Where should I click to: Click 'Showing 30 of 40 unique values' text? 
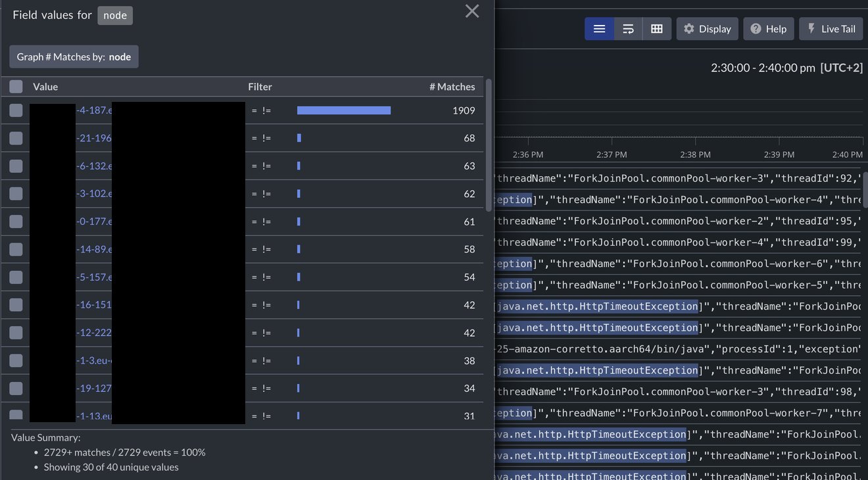(111, 467)
